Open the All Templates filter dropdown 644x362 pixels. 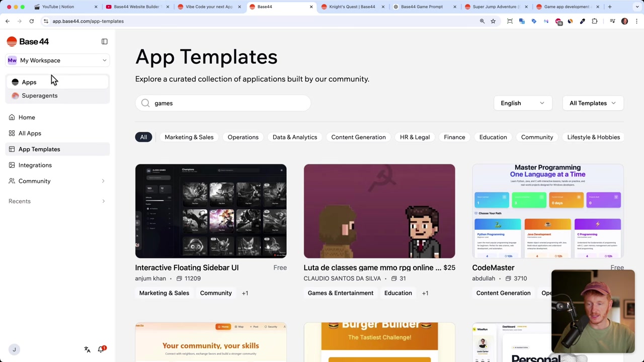[x=593, y=103]
